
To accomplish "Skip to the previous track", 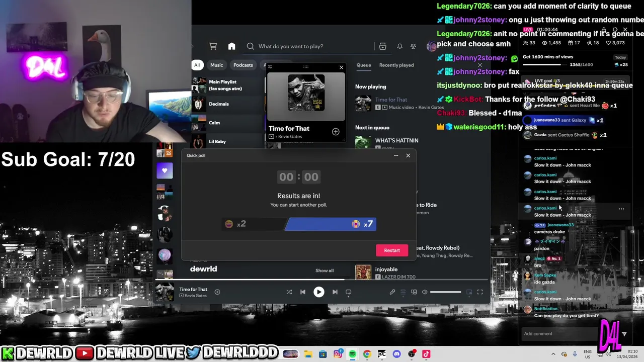I will tap(303, 292).
